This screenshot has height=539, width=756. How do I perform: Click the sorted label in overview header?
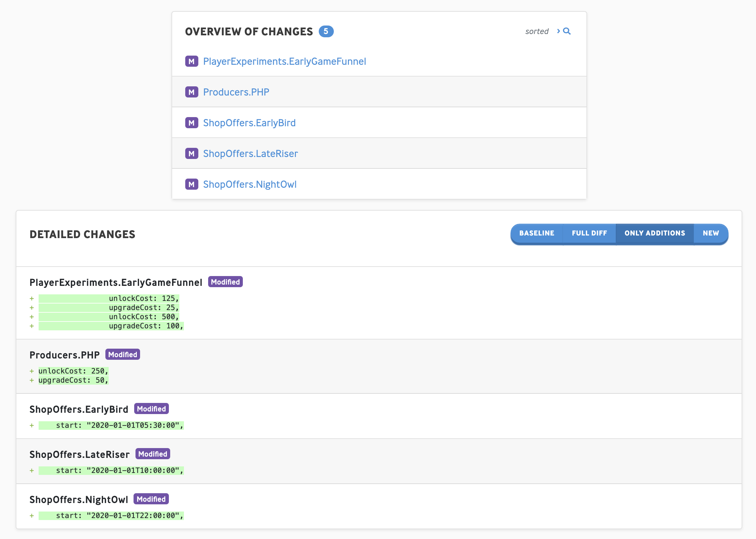point(536,31)
